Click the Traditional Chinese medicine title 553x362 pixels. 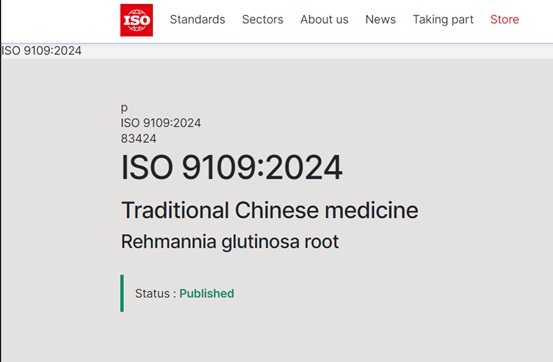click(x=270, y=210)
